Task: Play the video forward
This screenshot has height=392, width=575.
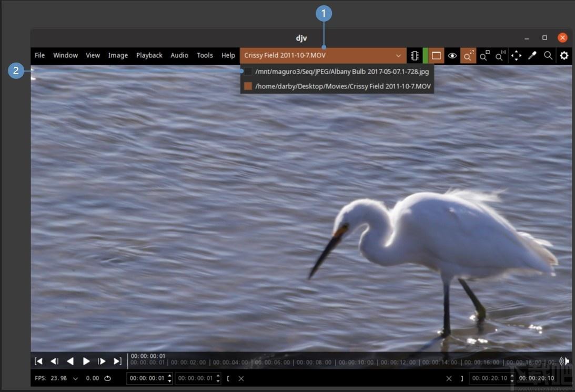Action: 86,361
